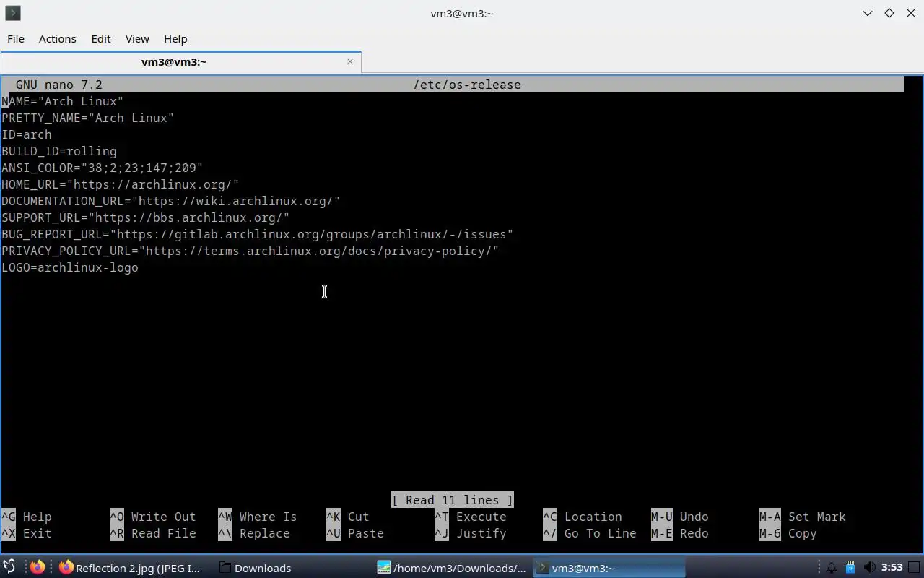Click the show desktop button at taskbar end
This screenshot has height=578, width=924.
coord(915,568)
